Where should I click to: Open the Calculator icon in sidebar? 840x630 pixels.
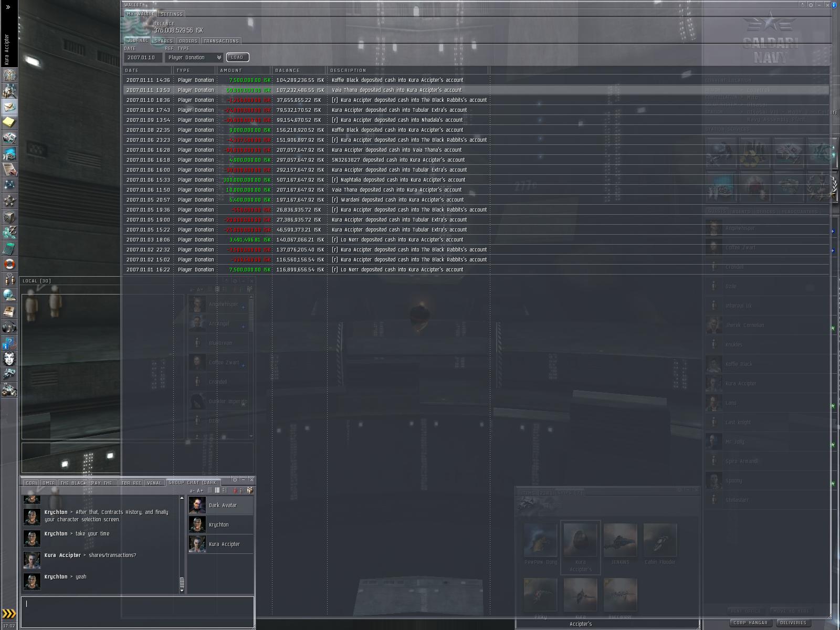(9, 248)
